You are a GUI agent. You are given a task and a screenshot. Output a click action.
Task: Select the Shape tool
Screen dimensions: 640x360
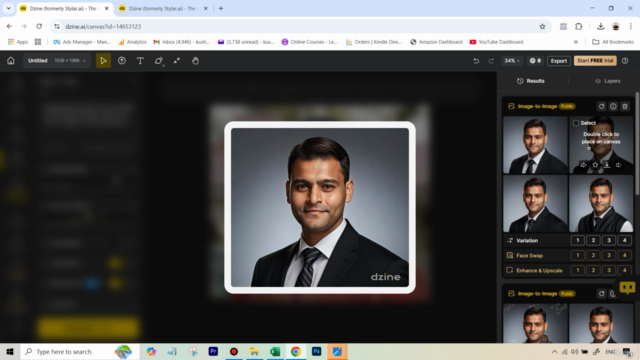point(158,61)
